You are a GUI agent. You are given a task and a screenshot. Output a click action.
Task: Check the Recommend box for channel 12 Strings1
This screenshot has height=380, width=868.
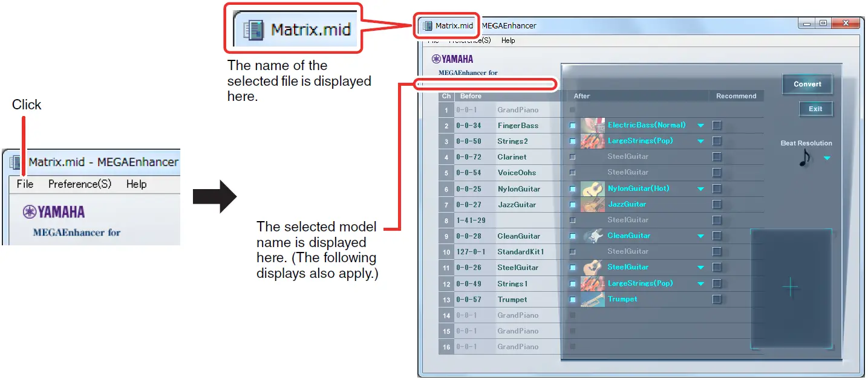[717, 283]
